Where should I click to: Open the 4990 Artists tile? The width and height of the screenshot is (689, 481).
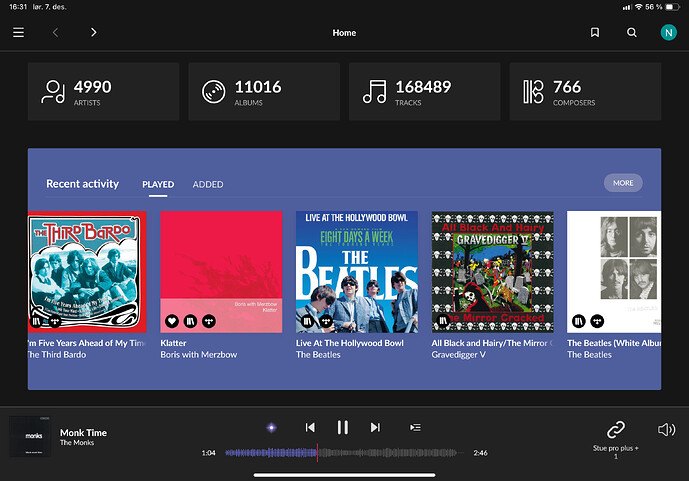103,91
